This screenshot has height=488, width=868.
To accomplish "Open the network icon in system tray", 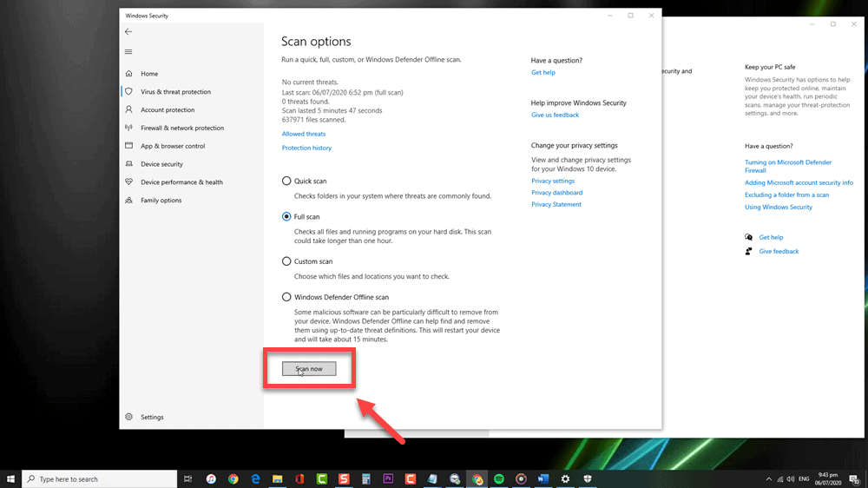I will click(x=780, y=479).
